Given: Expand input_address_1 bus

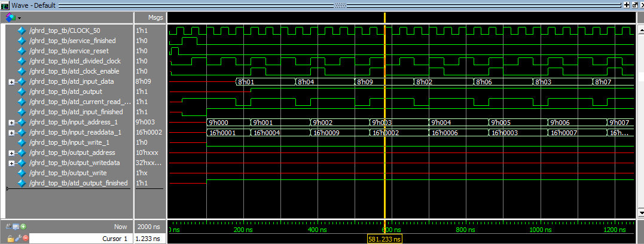Looking at the screenshot, I should click(11, 123).
